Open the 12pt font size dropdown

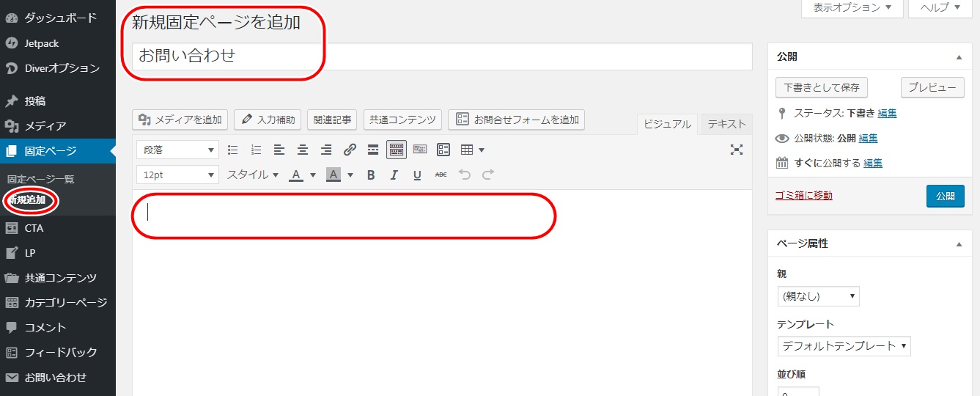pos(177,175)
